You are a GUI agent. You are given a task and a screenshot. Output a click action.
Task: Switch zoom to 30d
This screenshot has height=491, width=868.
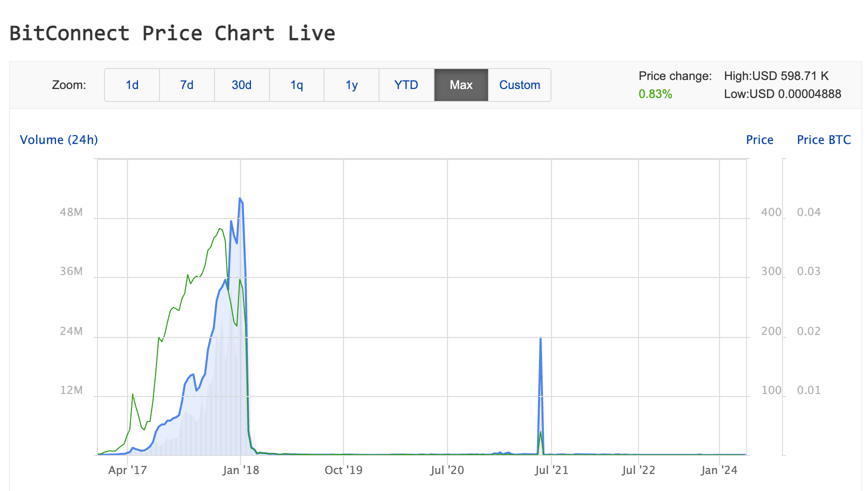point(241,85)
